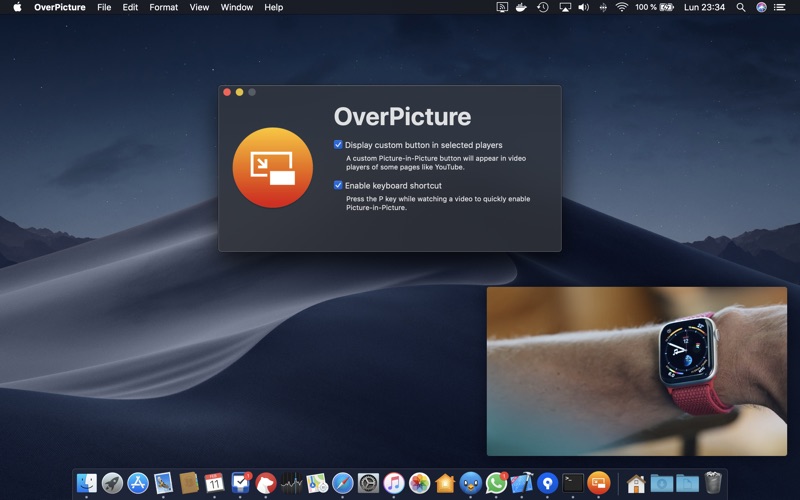Open System Preferences gear in Dock
Viewport: 800px width, 500px height.
[368, 483]
